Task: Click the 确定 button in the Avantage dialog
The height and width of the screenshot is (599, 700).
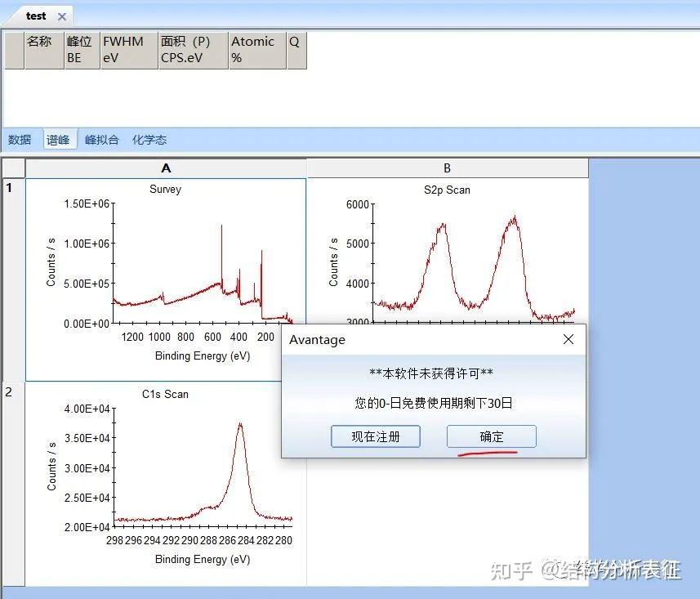Action: [x=491, y=436]
